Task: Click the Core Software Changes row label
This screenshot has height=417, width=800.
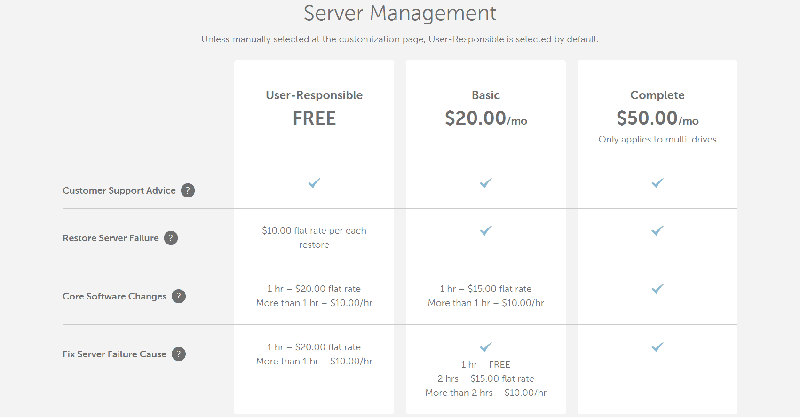Action: 113,296
